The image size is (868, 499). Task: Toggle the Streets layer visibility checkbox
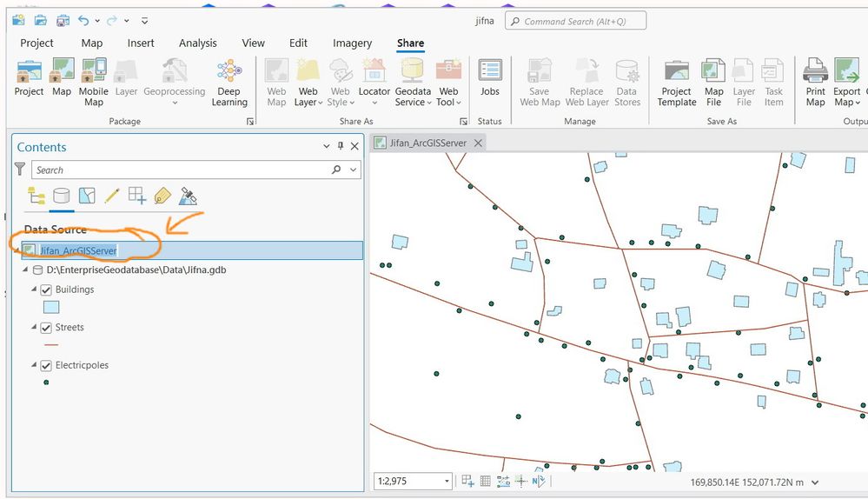[47, 328]
